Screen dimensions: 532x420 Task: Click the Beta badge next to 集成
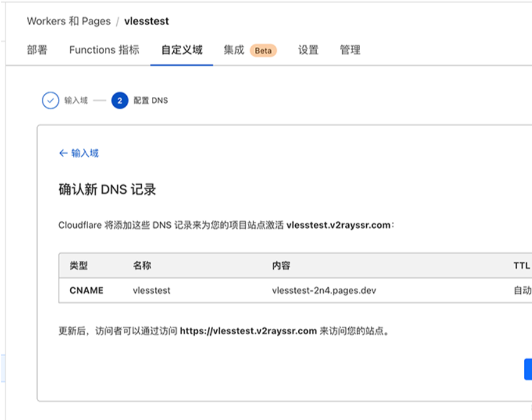[263, 51]
